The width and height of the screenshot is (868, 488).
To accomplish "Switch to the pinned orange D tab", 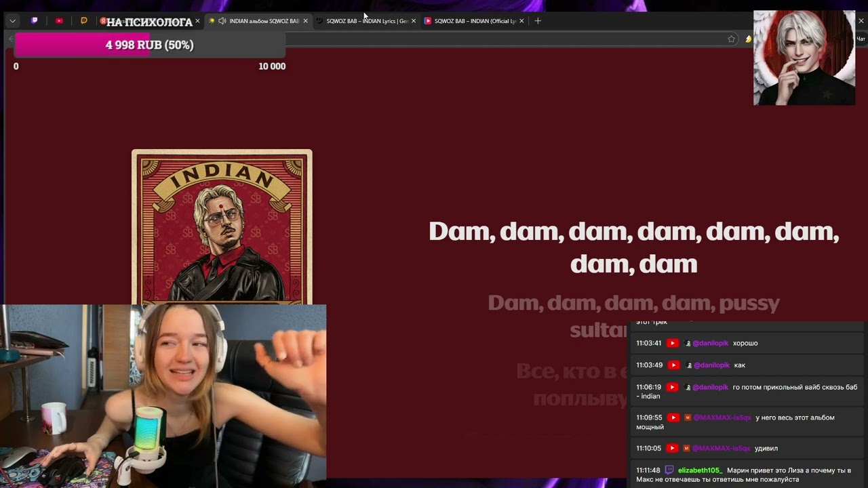I will click(83, 21).
